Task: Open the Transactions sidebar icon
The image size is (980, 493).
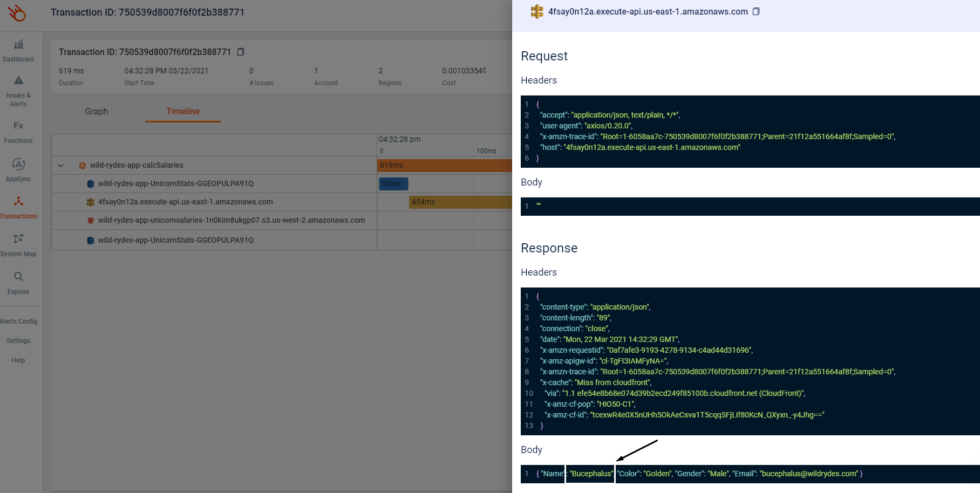Action: tap(18, 201)
